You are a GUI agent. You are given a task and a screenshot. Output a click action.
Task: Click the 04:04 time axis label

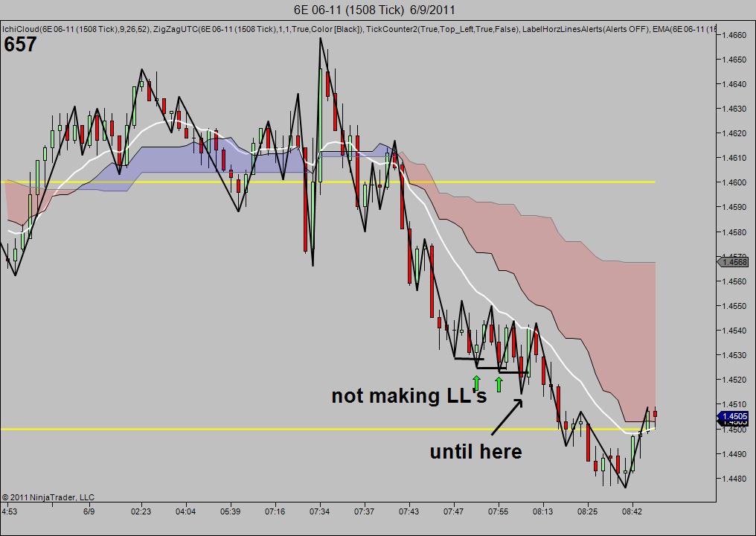[x=185, y=511]
